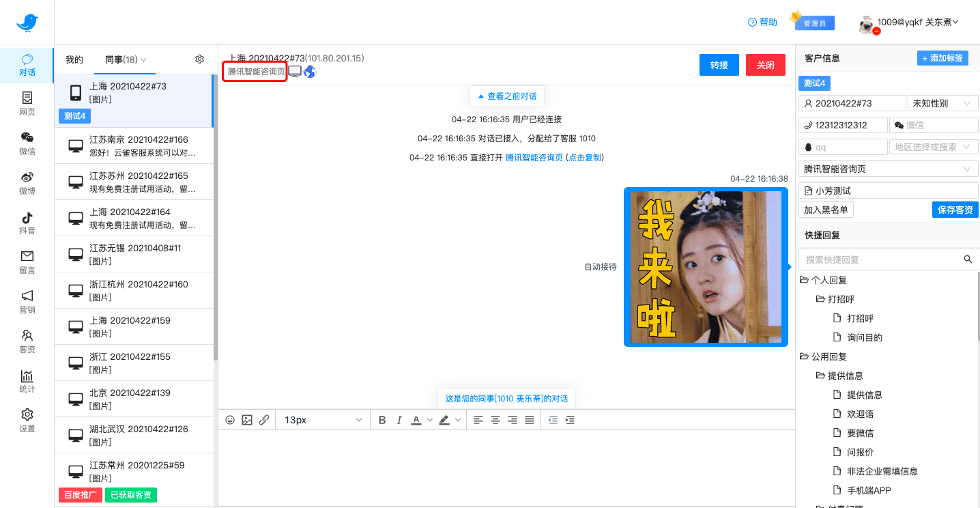View the 统计 statistics page
This screenshot has height=508, width=980.
click(x=27, y=380)
